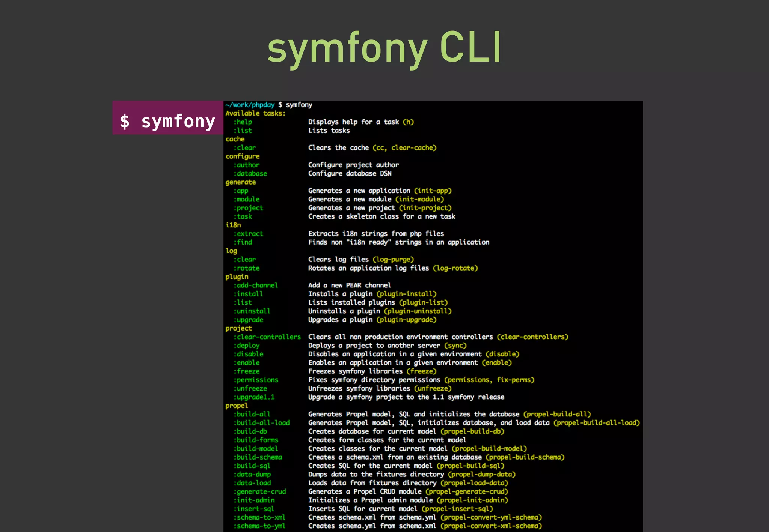Click 'Clears the cache (cc, clear-cache)' text
769x532 pixels.
(x=372, y=148)
